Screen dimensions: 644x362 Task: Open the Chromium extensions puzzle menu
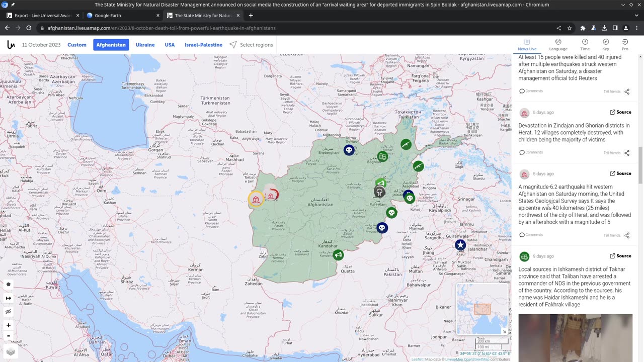(583, 28)
